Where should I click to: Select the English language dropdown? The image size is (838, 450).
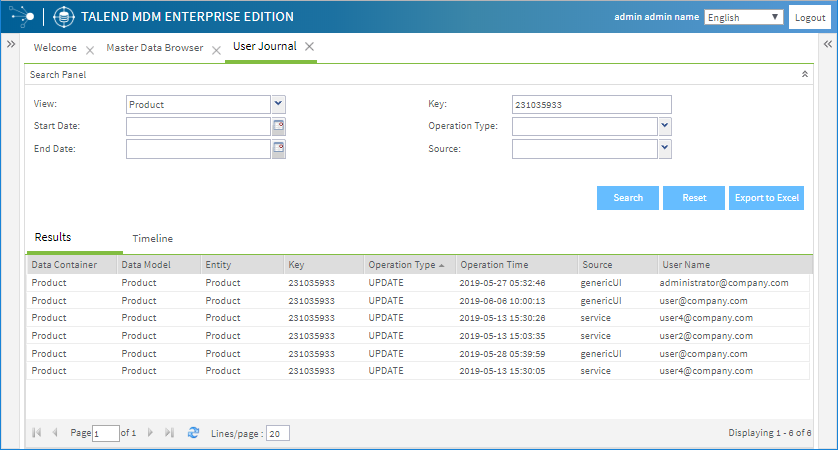(744, 18)
